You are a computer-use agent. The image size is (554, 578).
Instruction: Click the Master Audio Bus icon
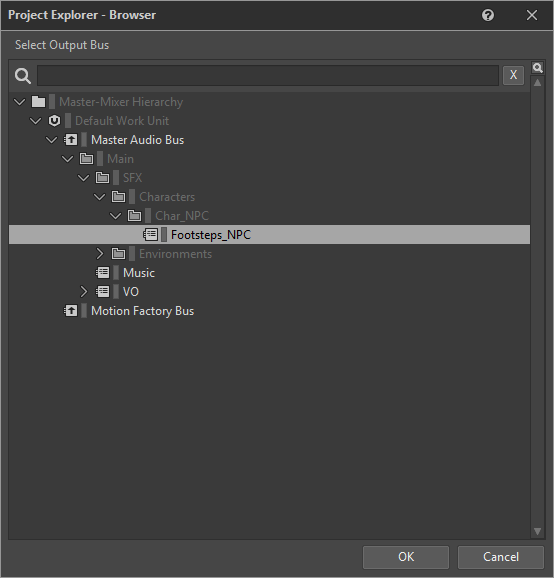[70, 140]
